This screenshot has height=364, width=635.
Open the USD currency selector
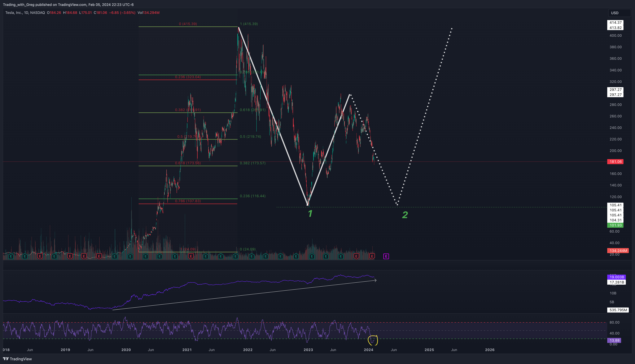[x=619, y=13]
